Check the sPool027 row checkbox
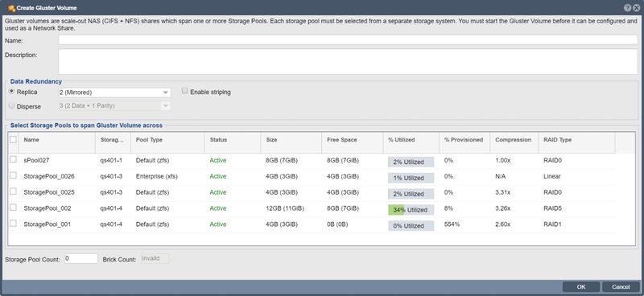This screenshot has height=296, width=644. [13, 159]
